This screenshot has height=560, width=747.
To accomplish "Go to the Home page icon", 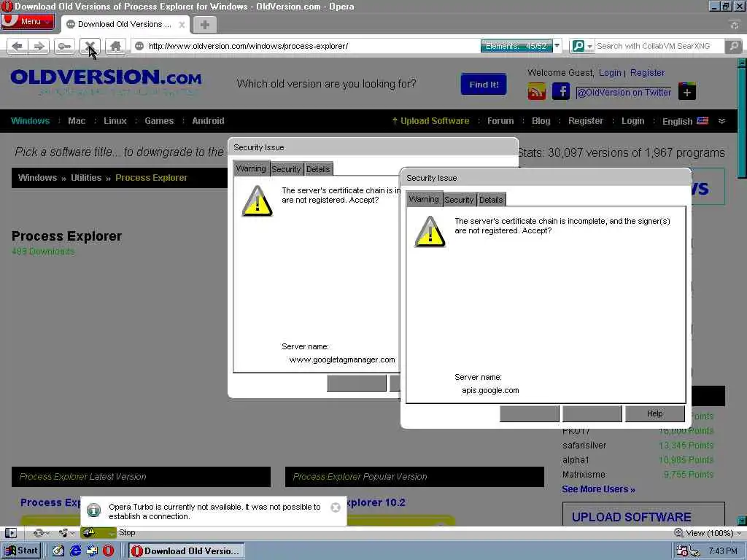I will pyautogui.click(x=115, y=46).
